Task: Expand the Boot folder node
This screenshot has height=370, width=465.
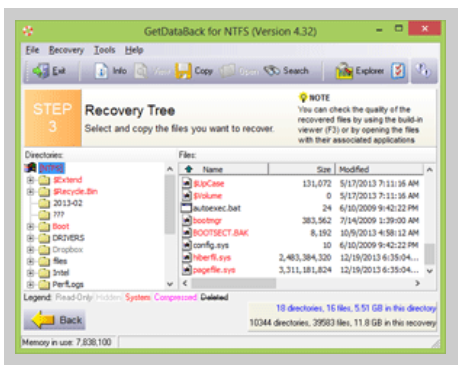Action: pyautogui.click(x=30, y=226)
